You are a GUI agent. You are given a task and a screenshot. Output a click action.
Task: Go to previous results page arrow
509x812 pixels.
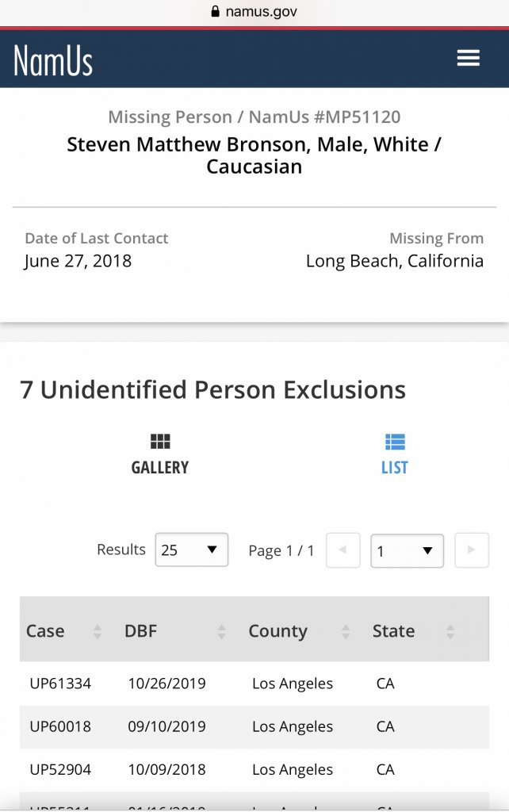[343, 550]
